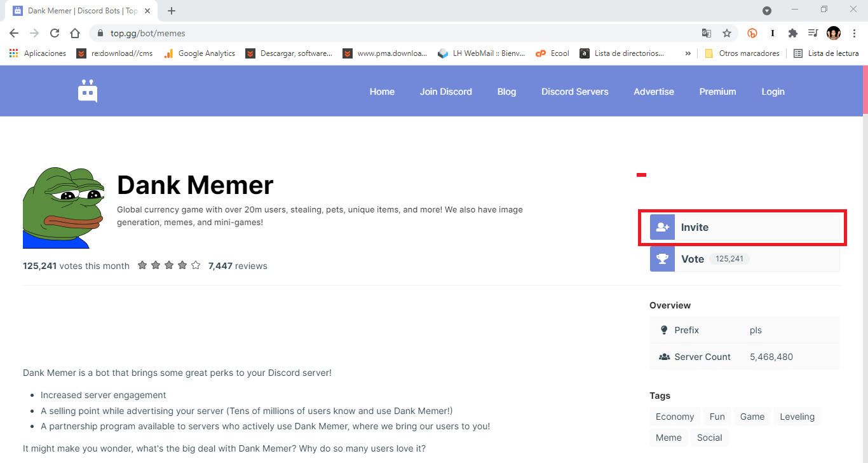Screen dimensions: 868x463
Task: Open Ecool bookmark
Action: pos(553,53)
